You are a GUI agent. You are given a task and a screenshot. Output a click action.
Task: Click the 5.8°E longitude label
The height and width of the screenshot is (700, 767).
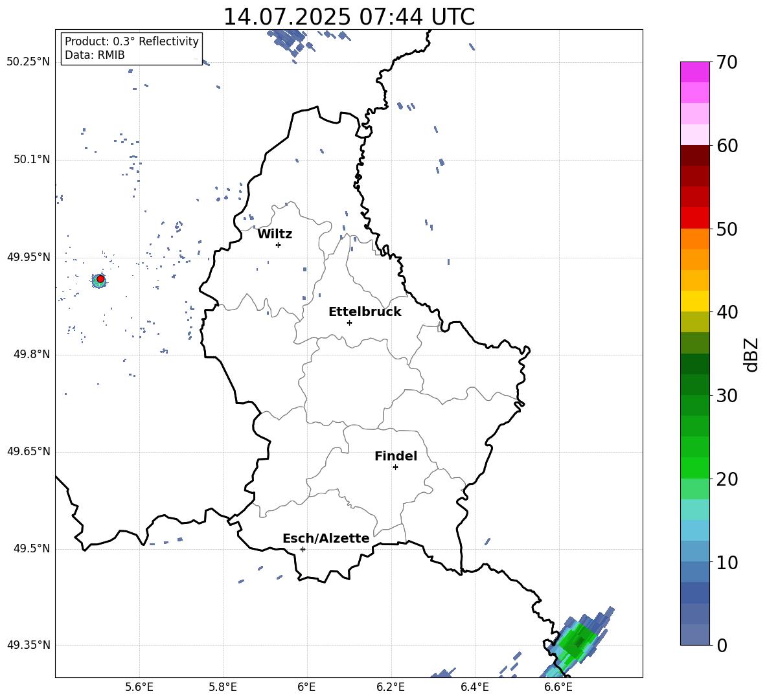tap(223, 687)
